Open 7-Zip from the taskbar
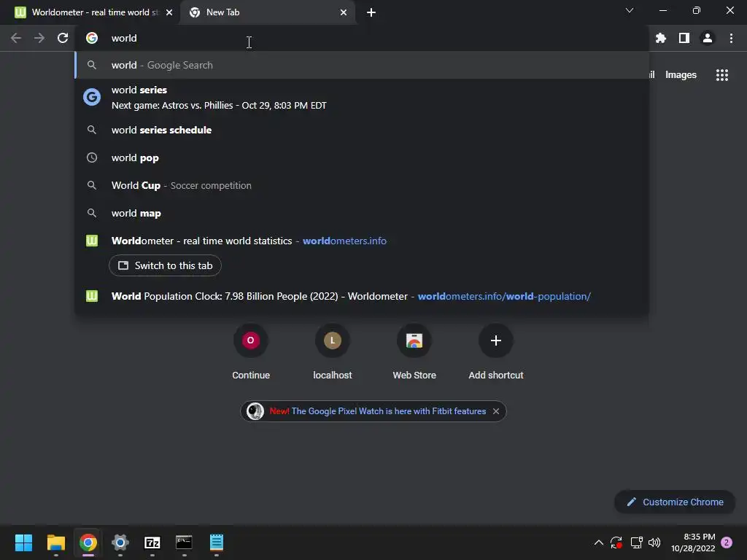This screenshot has height=560, width=747. click(x=152, y=542)
